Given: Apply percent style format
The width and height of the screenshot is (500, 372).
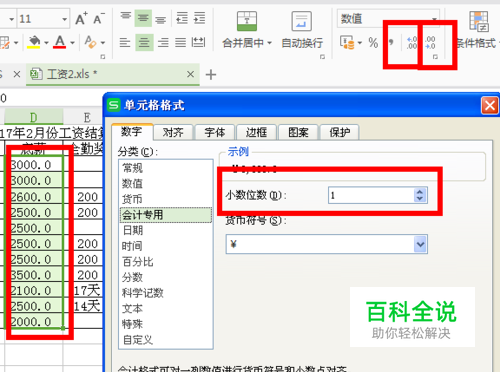Looking at the screenshot, I should 373,42.
